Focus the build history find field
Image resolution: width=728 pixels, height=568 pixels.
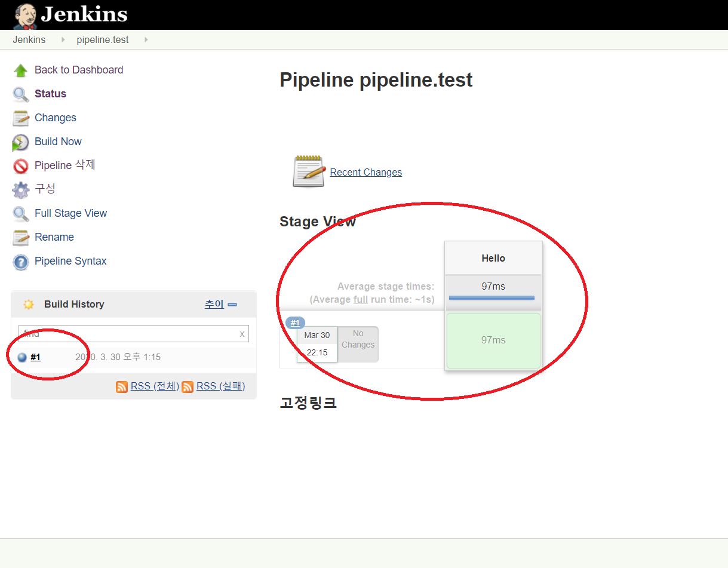coord(134,333)
